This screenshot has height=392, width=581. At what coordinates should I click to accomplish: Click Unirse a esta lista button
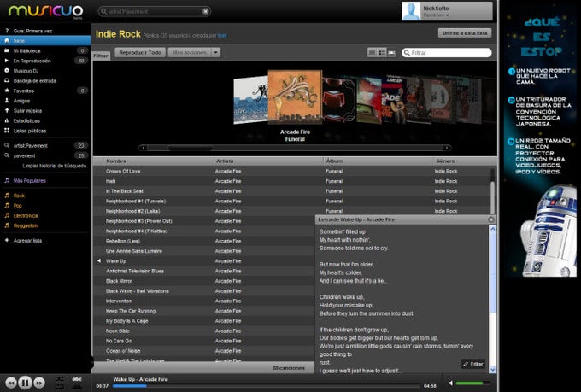[x=465, y=33]
